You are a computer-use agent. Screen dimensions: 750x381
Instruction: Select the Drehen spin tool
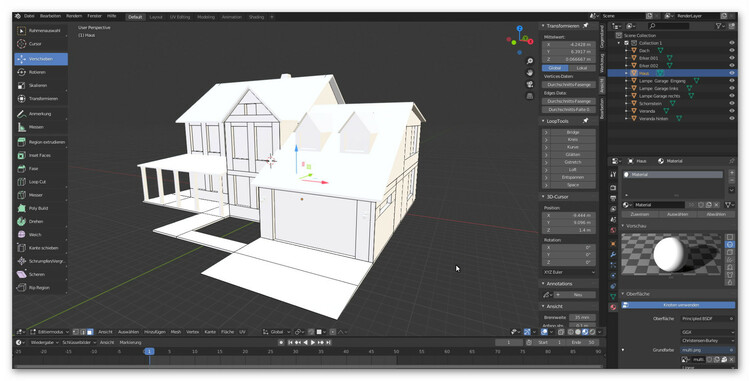41,221
